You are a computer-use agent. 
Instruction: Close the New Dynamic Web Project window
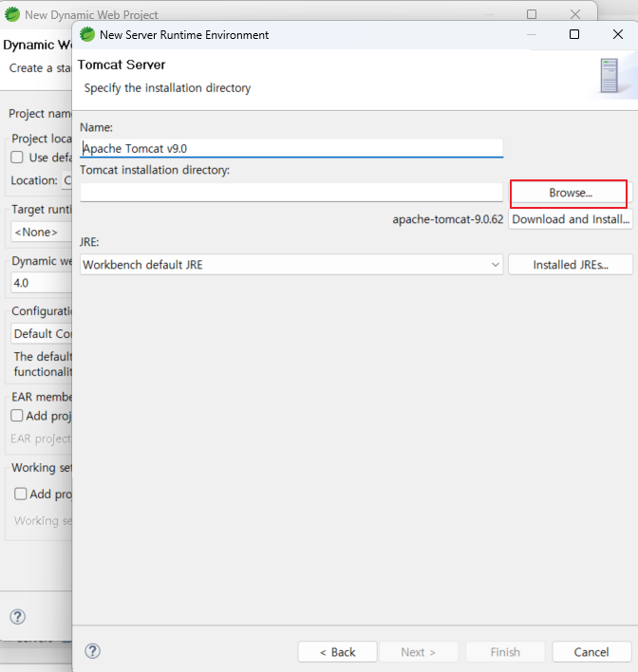click(575, 14)
